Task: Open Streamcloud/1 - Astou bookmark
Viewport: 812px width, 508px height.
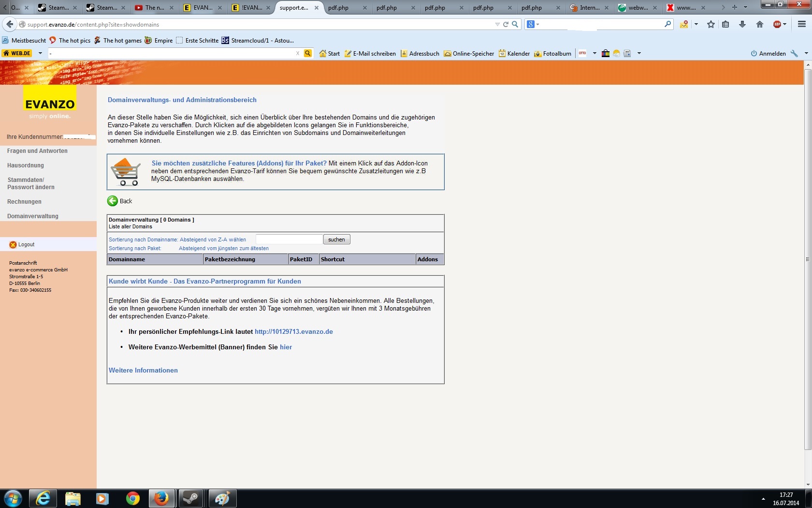Action: pyautogui.click(x=258, y=40)
